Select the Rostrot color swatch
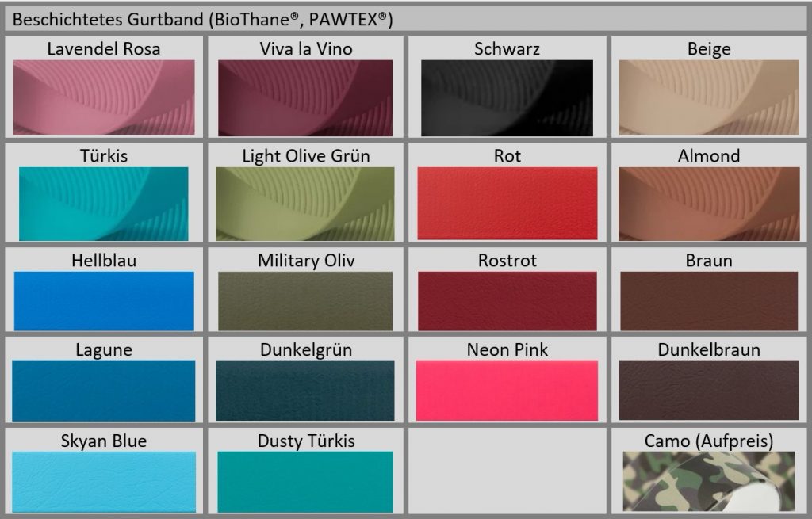Viewport: 812px width, 519px height. click(x=507, y=301)
